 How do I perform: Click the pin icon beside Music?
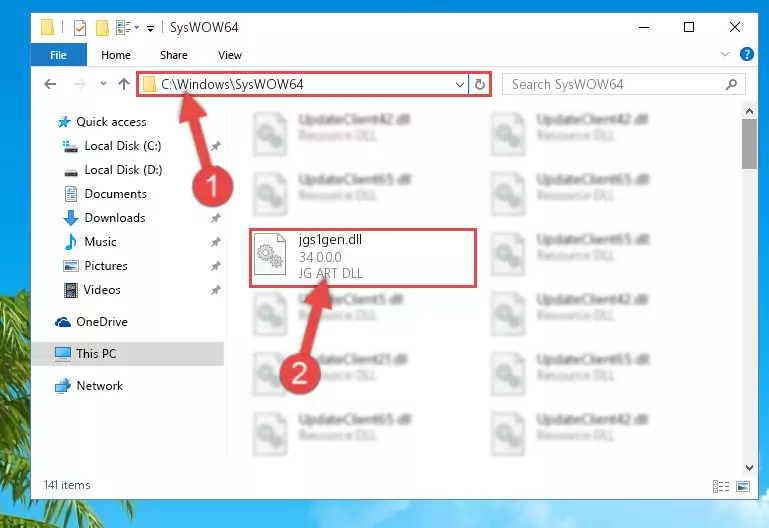[x=215, y=242]
